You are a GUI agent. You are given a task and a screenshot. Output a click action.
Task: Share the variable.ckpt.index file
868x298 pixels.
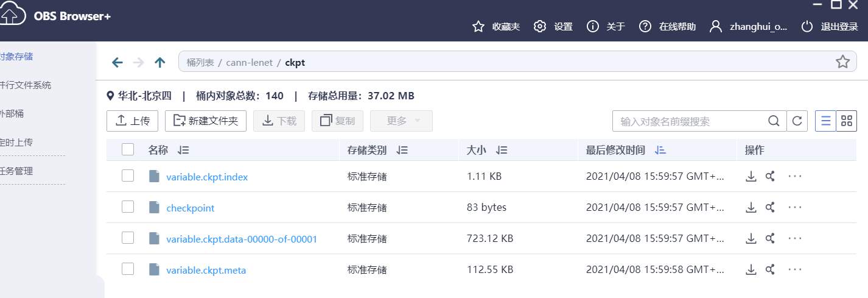770,176
